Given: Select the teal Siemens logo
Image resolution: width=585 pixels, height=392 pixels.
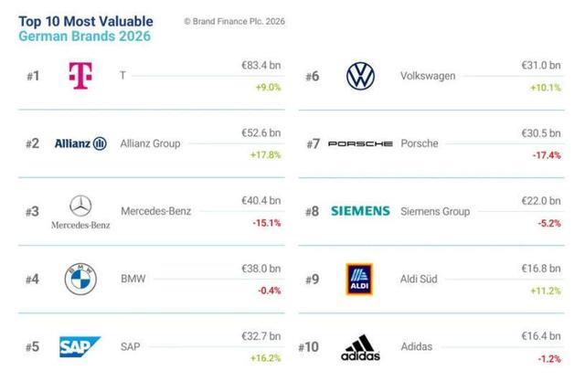Looking at the screenshot, I should tap(360, 211).
